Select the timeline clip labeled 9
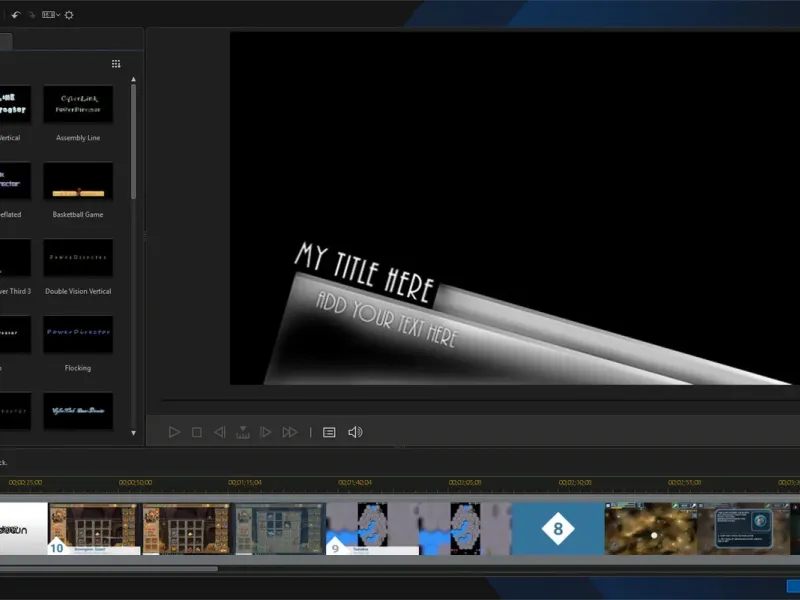800x600 pixels. tap(372, 529)
